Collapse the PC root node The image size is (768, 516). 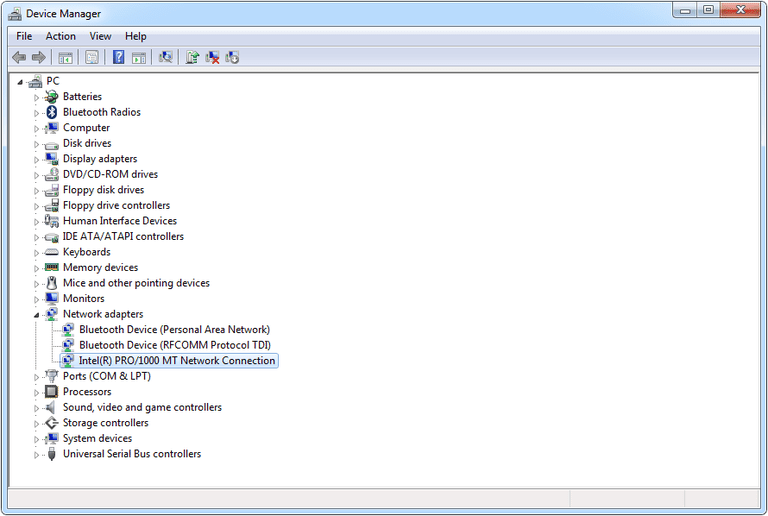20,82
